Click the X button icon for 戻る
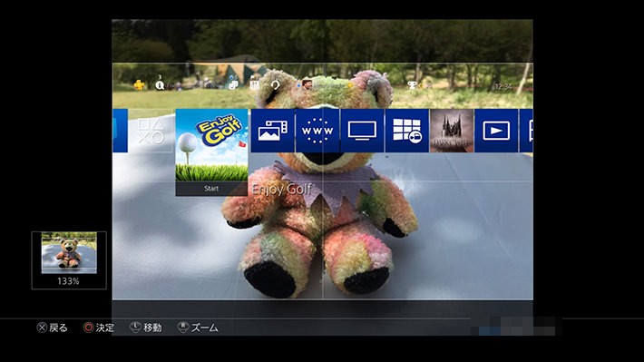The height and width of the screenshot is (362, 644). [x=42, y=328]
